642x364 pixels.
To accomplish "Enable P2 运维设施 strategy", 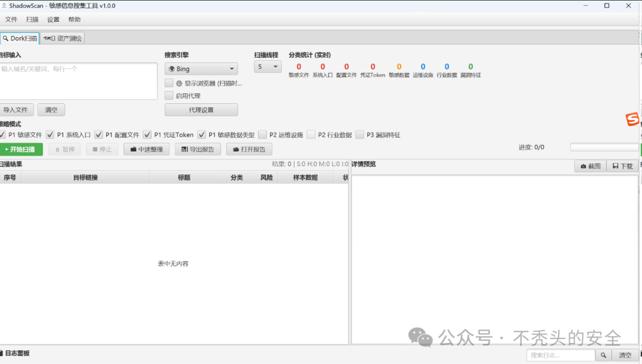I will 263,135.
